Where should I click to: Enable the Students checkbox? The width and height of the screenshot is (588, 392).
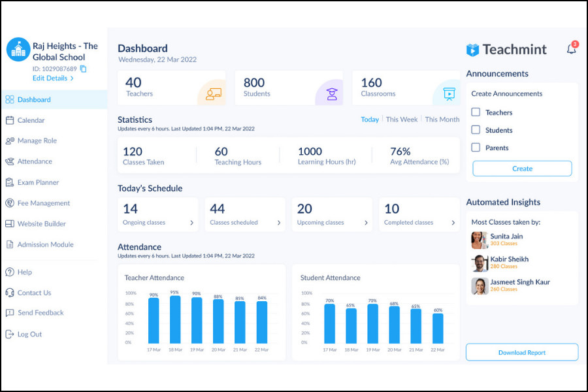click(x=476, y=129)
